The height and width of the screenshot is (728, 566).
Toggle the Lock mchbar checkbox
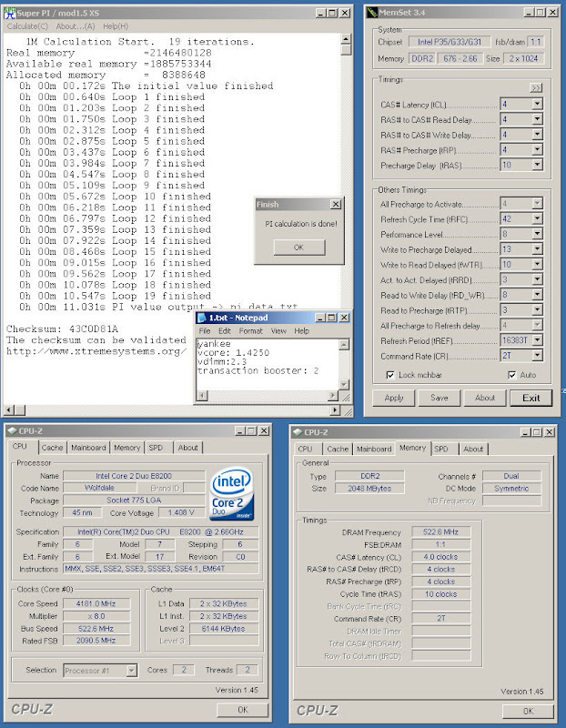[390, 375]
